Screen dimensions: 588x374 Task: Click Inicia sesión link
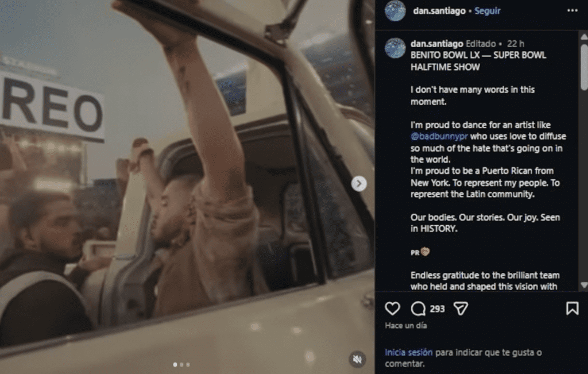click(408, 352)
